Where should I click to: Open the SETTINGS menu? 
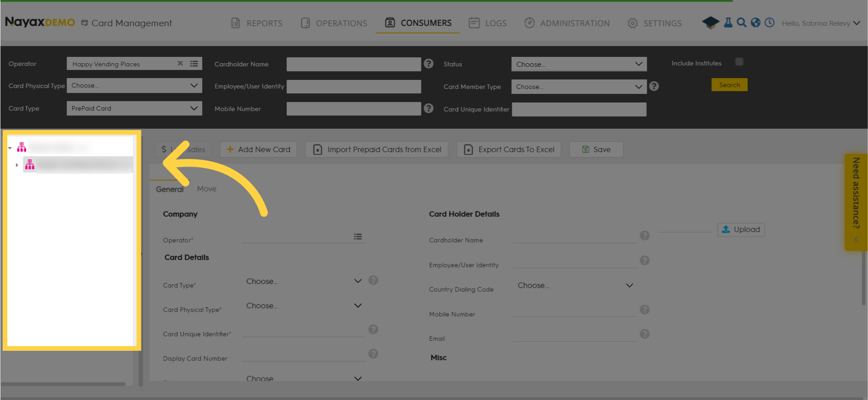[x=654, y=23]
